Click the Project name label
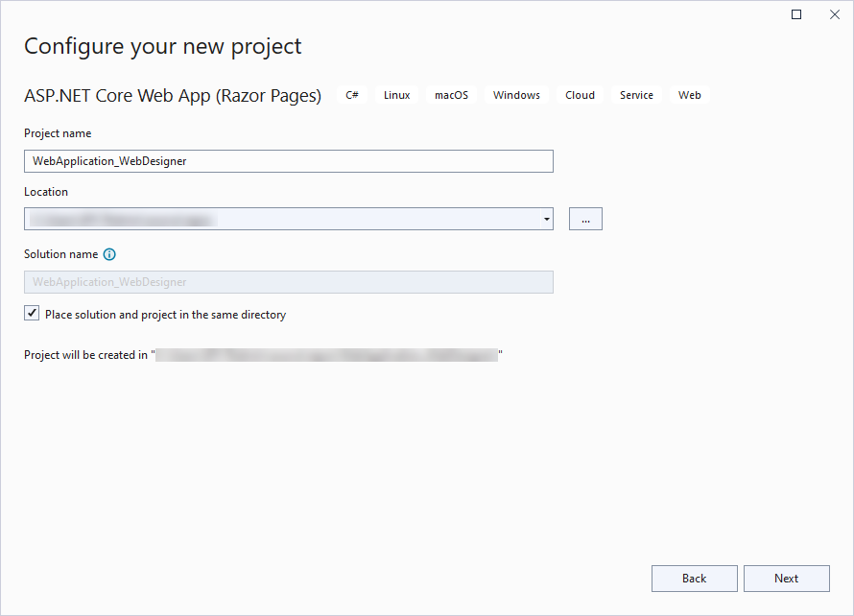 point(58,133)
